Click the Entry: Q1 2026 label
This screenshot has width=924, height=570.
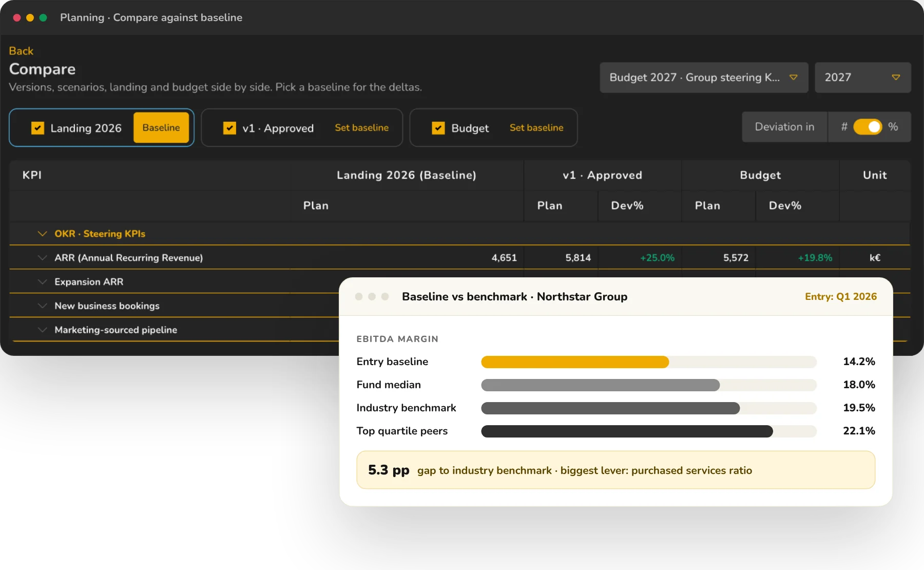click(x=841, y=296)
